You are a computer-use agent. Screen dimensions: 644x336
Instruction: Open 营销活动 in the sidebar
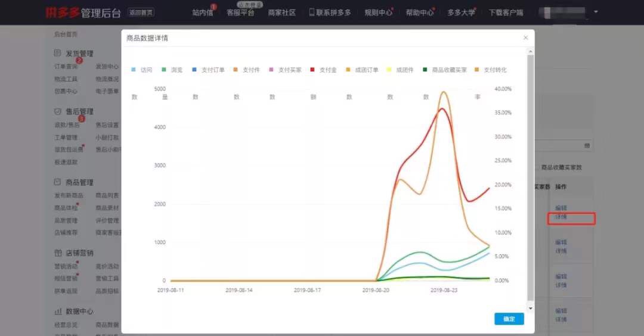tap(66, 266)
